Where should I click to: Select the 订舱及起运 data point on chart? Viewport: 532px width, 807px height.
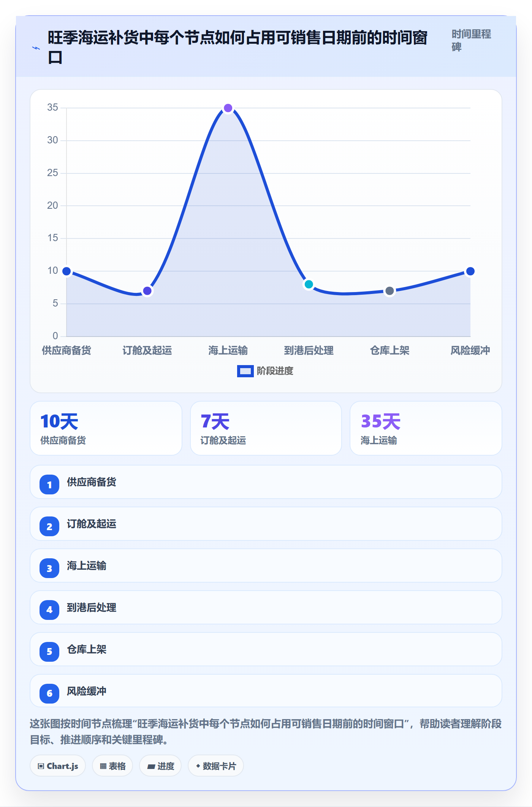(x=147, y=291)
